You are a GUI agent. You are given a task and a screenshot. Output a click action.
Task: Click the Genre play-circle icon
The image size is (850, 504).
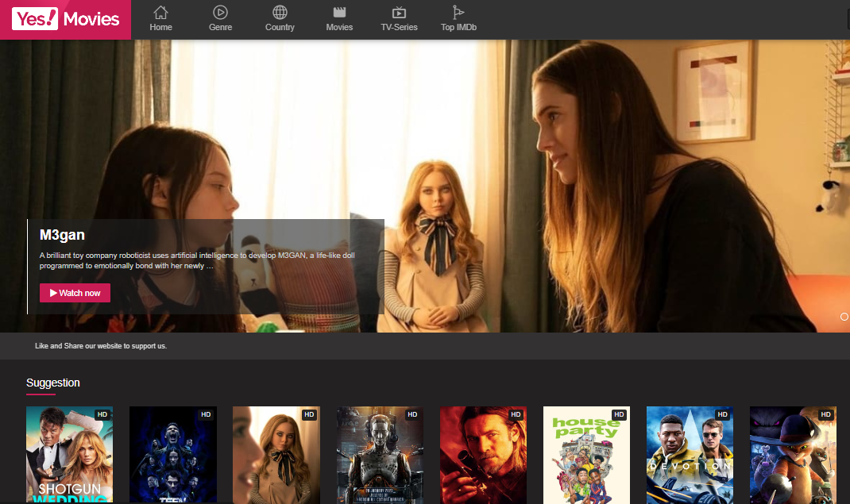220,12
